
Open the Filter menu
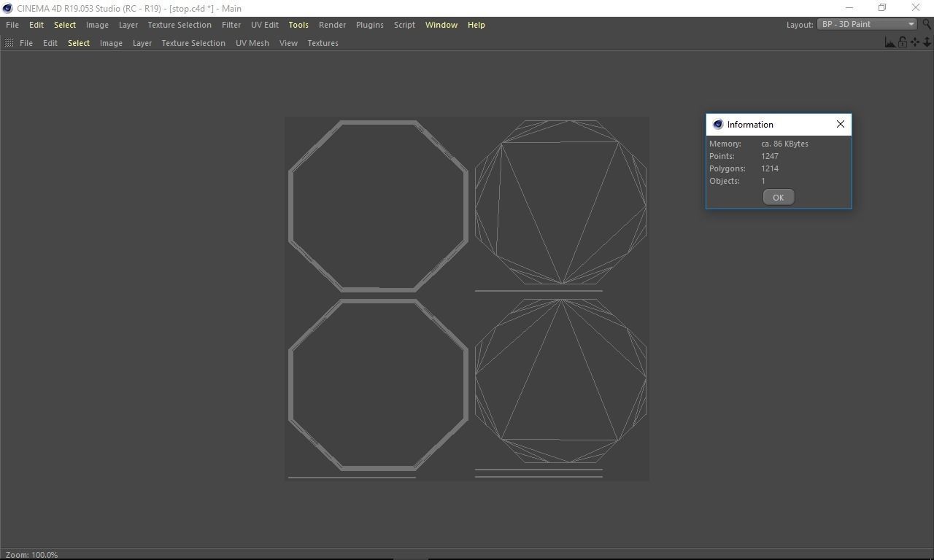(x=231, y=25)
